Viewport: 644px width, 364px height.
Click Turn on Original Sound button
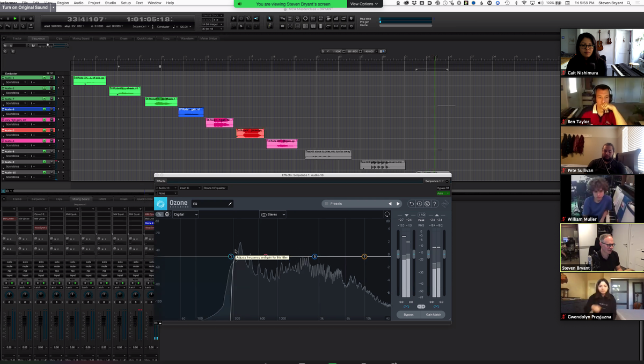pos(26,8)
